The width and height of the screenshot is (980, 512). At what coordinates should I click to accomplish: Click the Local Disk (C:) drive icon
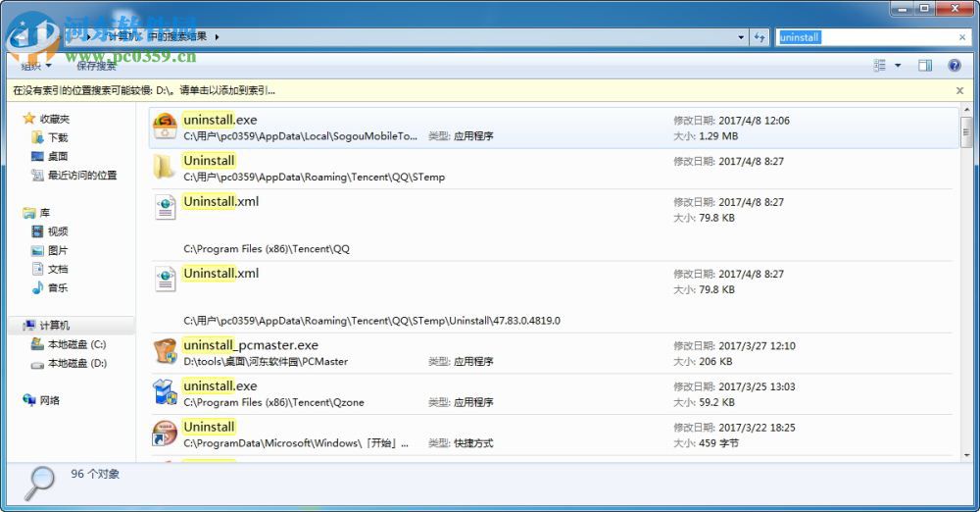(x=37, y=344)
